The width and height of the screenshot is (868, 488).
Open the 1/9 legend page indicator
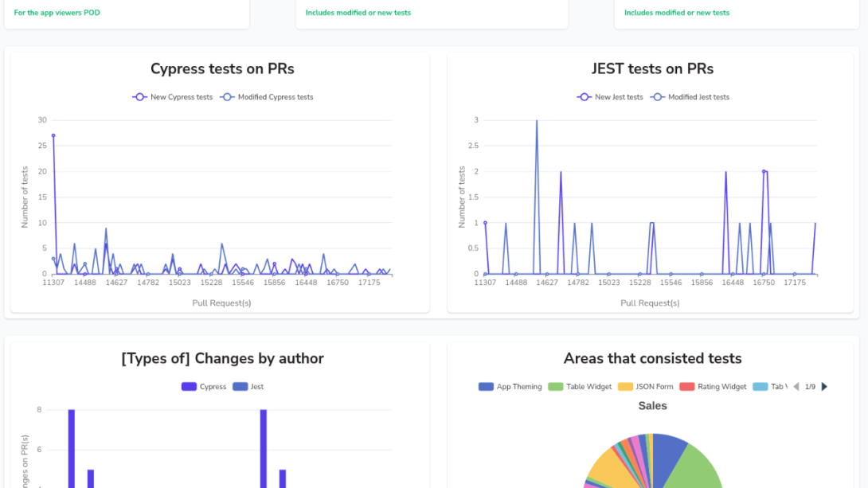811,386
